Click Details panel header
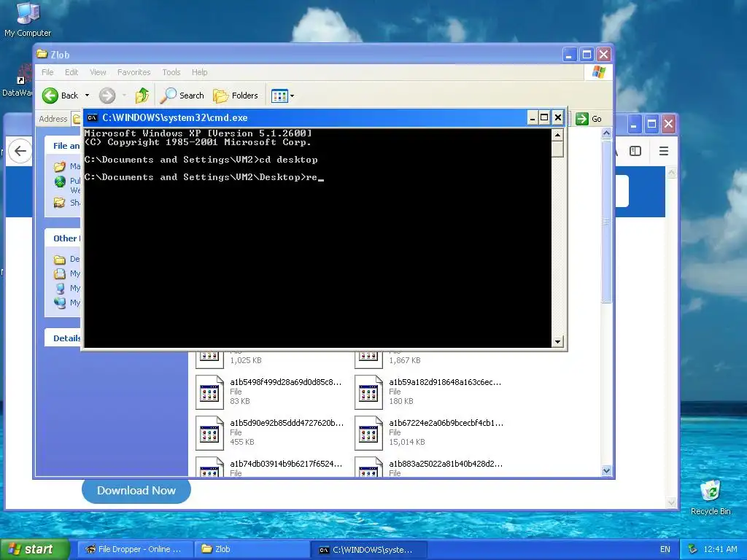This screenshot has width=747, height=560. [63, 338]
